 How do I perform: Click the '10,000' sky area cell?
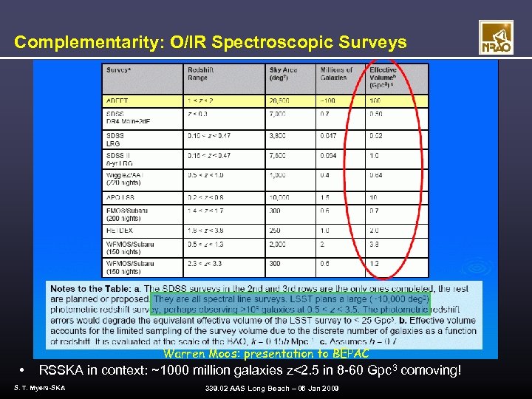(x=290, y=198)
